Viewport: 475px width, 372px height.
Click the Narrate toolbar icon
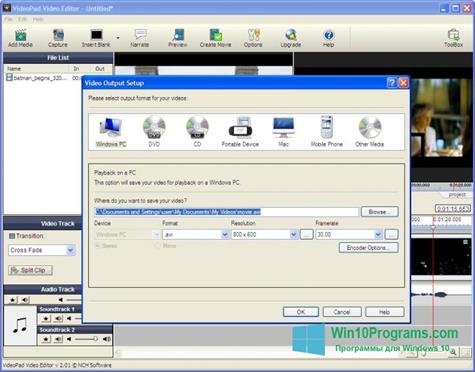click(x=140, y=38)
